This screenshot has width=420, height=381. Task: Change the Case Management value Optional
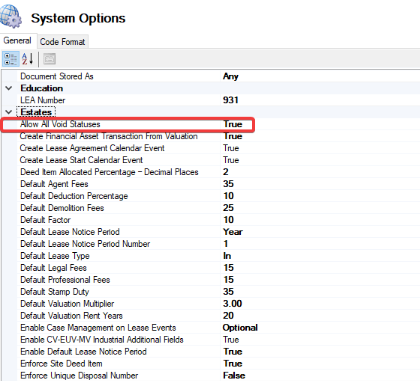pyautogui.click(x=240, y=328)
